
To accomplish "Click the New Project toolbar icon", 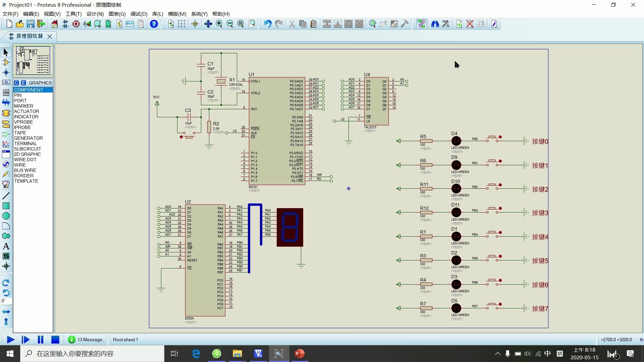I will coord(9,24).
